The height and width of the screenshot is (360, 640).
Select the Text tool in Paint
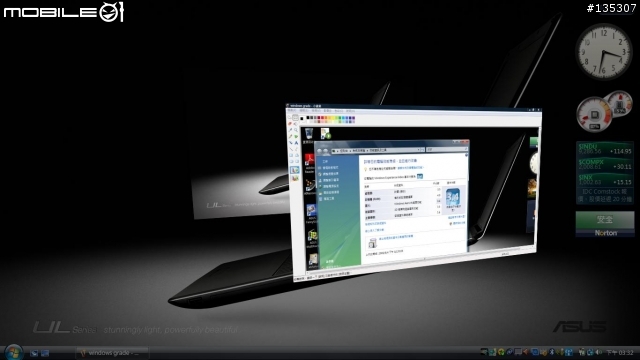(x=296, y=142)
